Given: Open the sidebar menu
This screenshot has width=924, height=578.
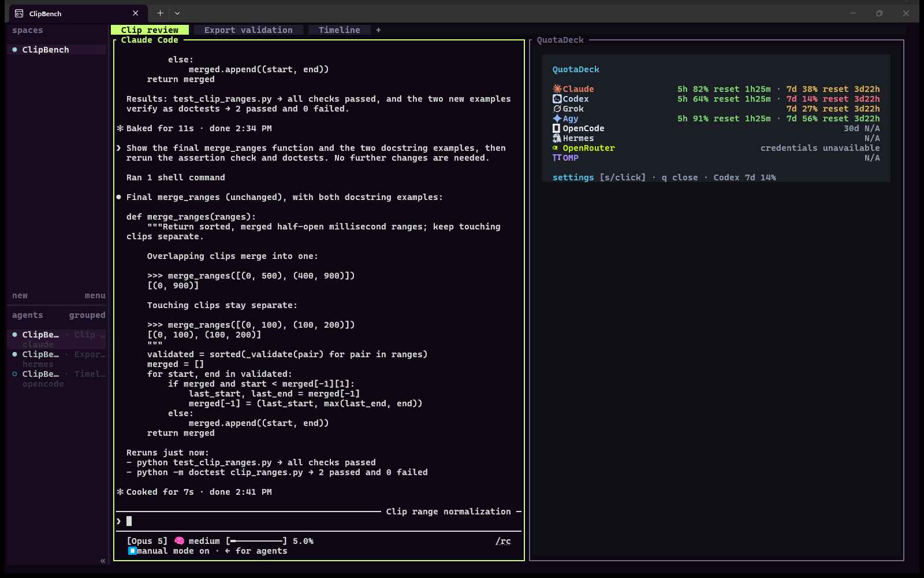Looking at the screenshot, I should pos(95,295).
